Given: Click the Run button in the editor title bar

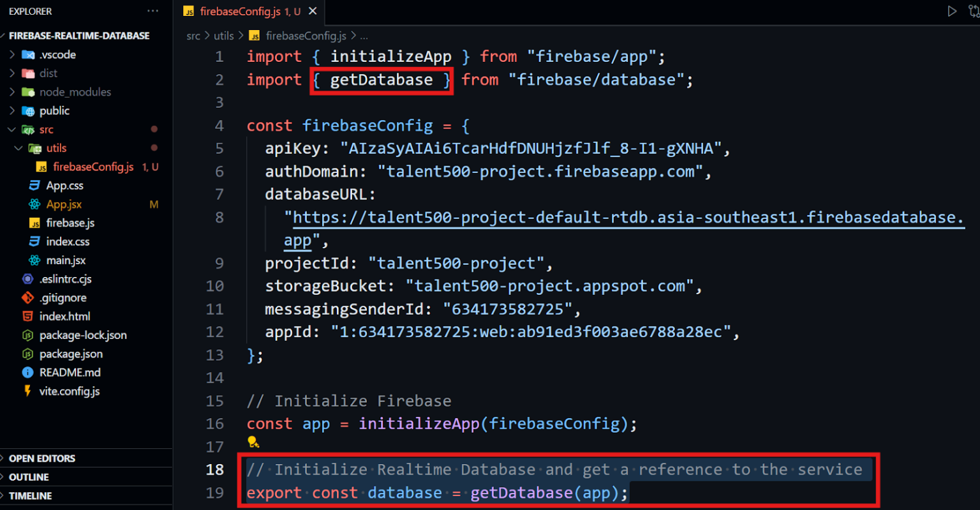Looking at the screenshot, I should [952, 11].
